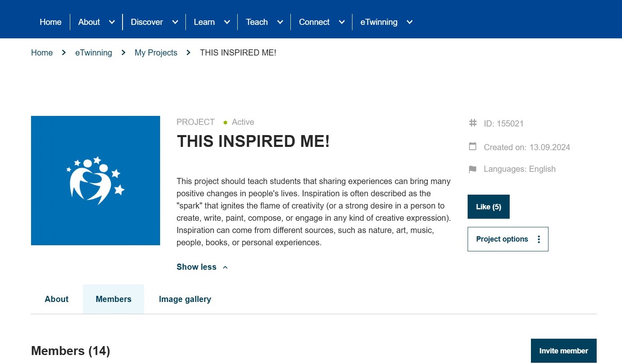Screen dimensions: 622x364
Task: Switch to the Image gallery tab
Action: [x=185, y=299]
